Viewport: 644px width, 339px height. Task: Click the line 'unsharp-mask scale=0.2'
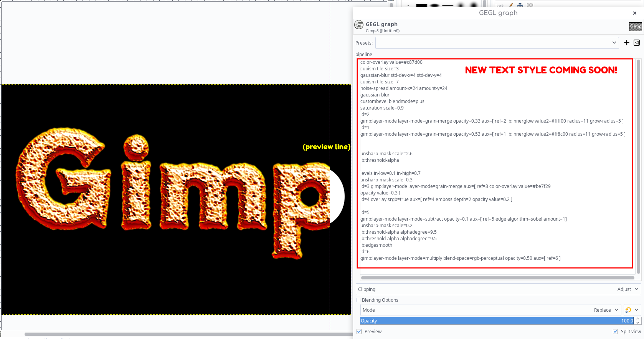[x=386, y=226]
